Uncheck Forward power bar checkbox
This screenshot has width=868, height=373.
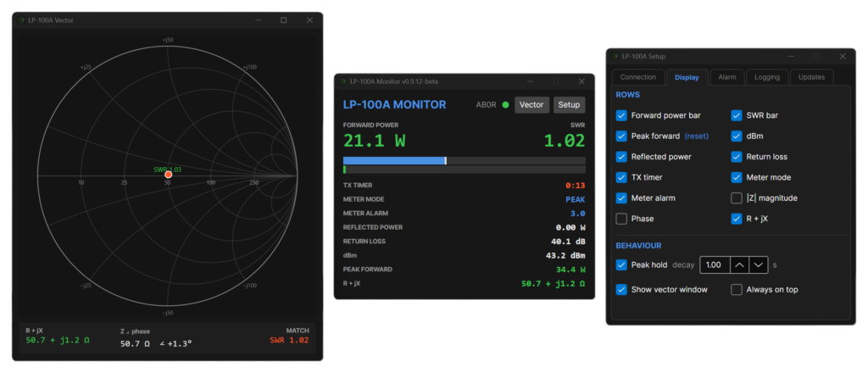(621, 115)
